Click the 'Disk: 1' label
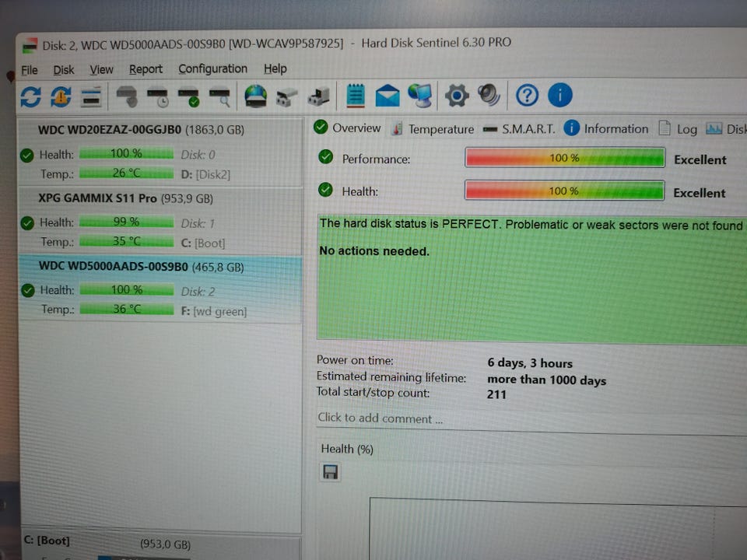The image size is (747, 560). [198, 223]
